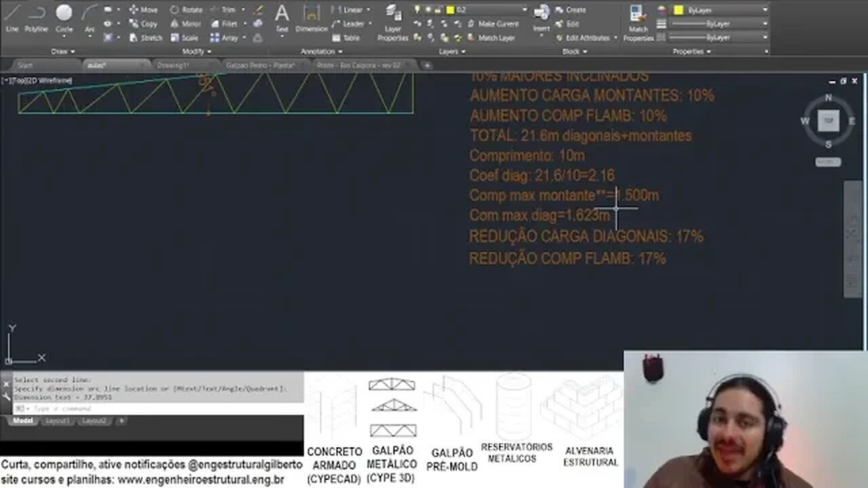Open the layer 02 dropdown list
This screenshot has height=488, width=868.
(x=524, y=9)
